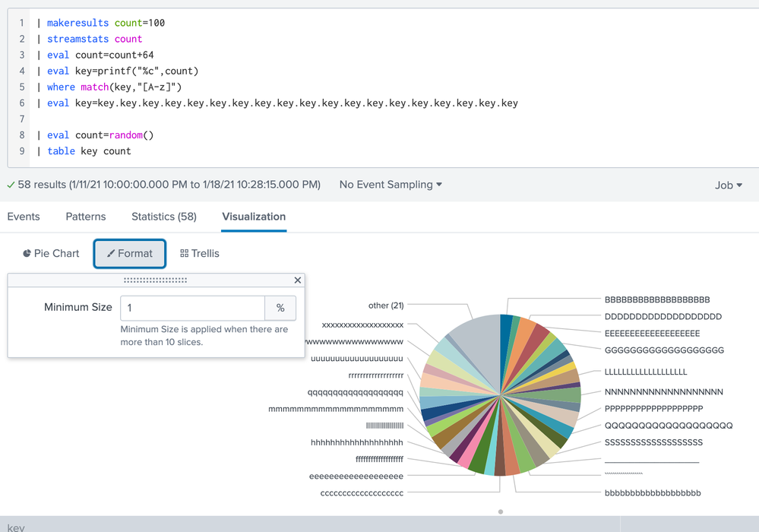Screen dimensions: 759x532
Task: Open the Pie Chart visualization picker
Action: click(51, 254)
